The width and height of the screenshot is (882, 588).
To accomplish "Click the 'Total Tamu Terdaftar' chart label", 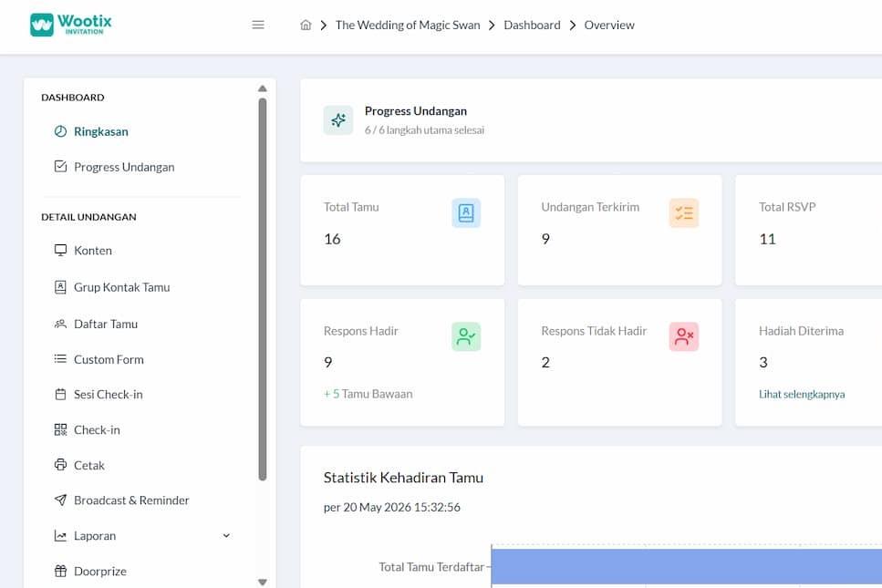I will pyautogui.click(x=431, y=567).
